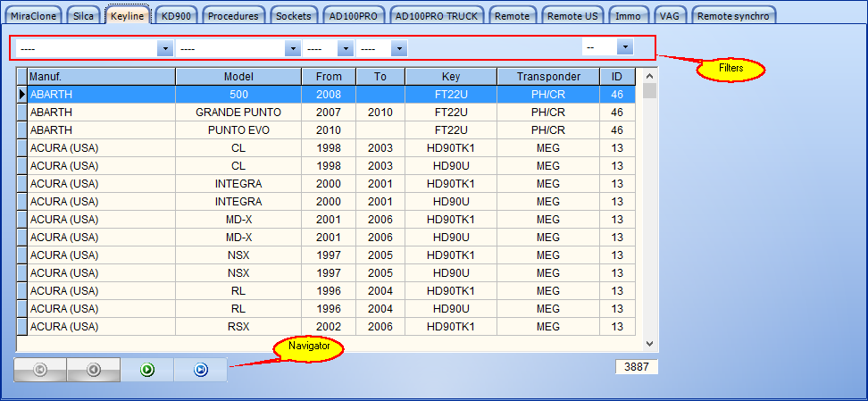Click the HD90TK1 key in the RSX row
This screenshot has height=401, width=868.
click(x=451, y=326)
